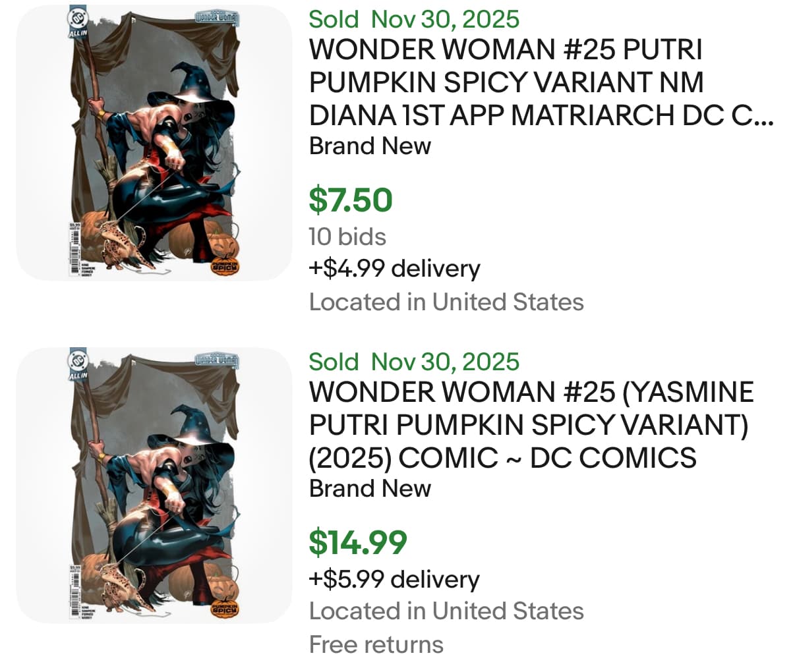Open the first Wonder Woman #25 cover thumbnail
795x672 pixels.
click(154, 143)
